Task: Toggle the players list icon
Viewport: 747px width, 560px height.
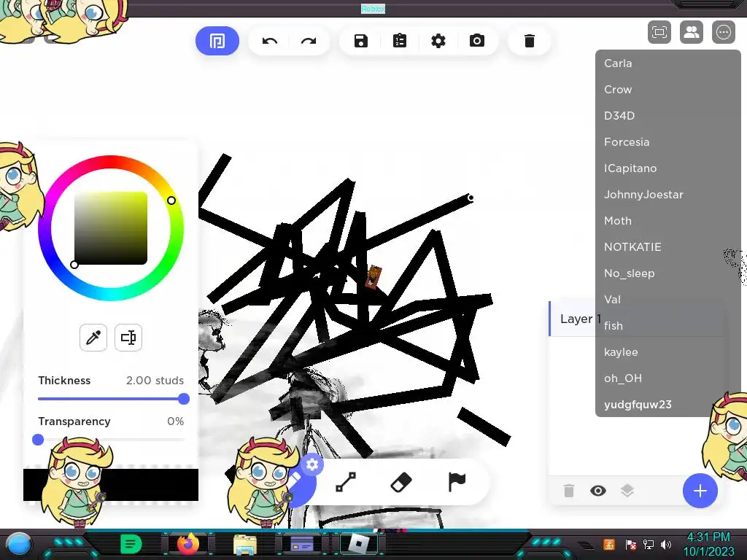Action: (x=692, y=32)
